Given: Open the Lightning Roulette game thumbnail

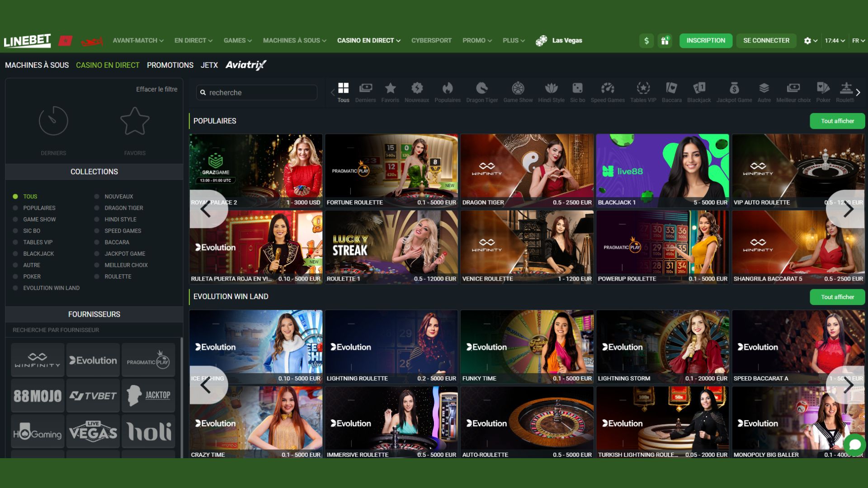Looking at the screenshot, I should tap(392, 346).
